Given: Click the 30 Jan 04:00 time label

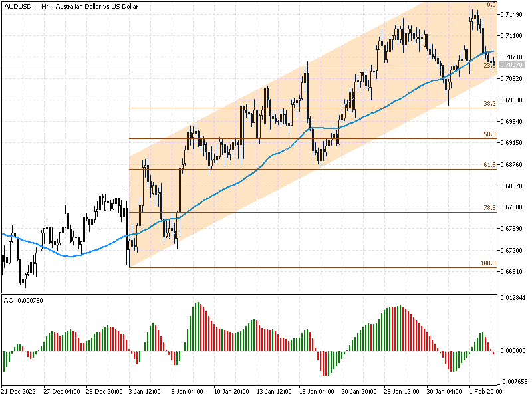Looking at the screenshot, I should 444,392.
